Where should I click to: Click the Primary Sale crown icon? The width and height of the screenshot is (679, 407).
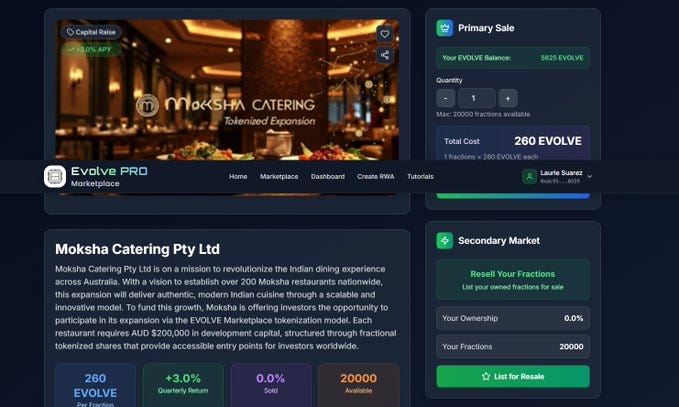coord(445,28)
